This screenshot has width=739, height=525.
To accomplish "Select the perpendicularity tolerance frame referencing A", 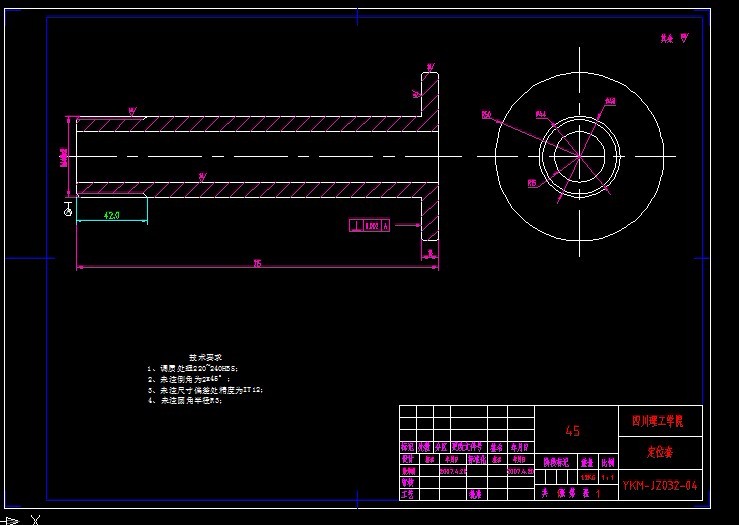I will pos(370,226).
